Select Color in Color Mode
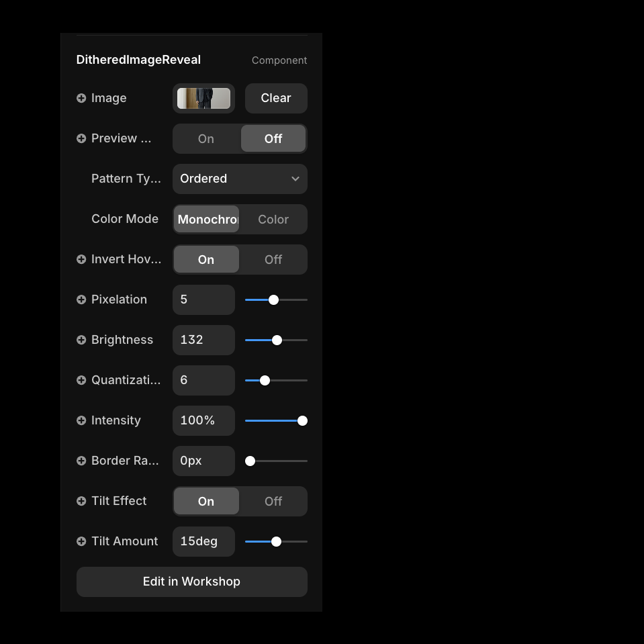This screenshot has height=644, width=644. pos(273,219)
